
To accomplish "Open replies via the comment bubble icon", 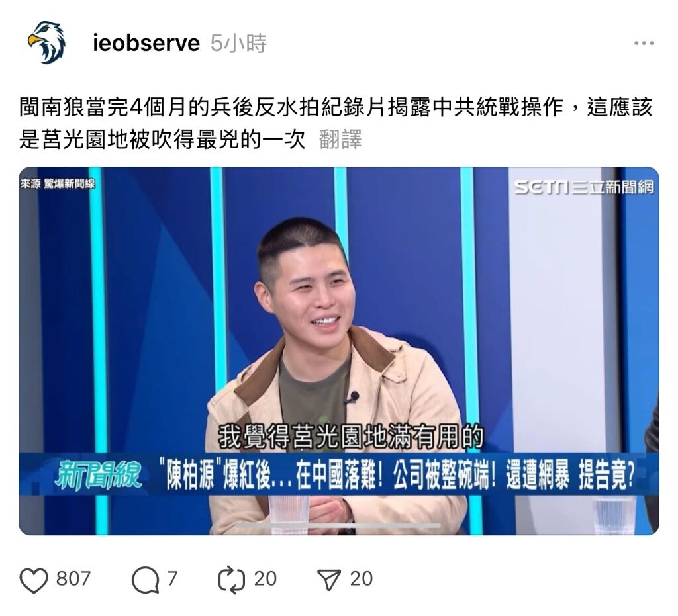I will [x=145, y=580].
